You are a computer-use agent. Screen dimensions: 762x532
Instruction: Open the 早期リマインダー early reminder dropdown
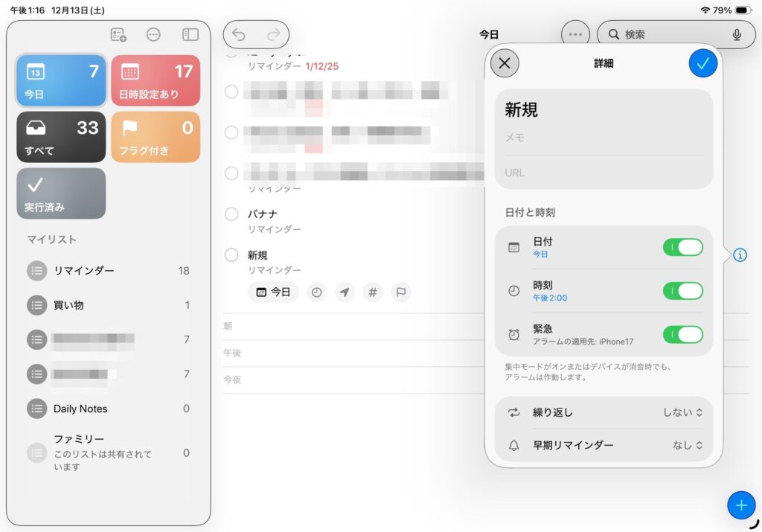[687, 445]
